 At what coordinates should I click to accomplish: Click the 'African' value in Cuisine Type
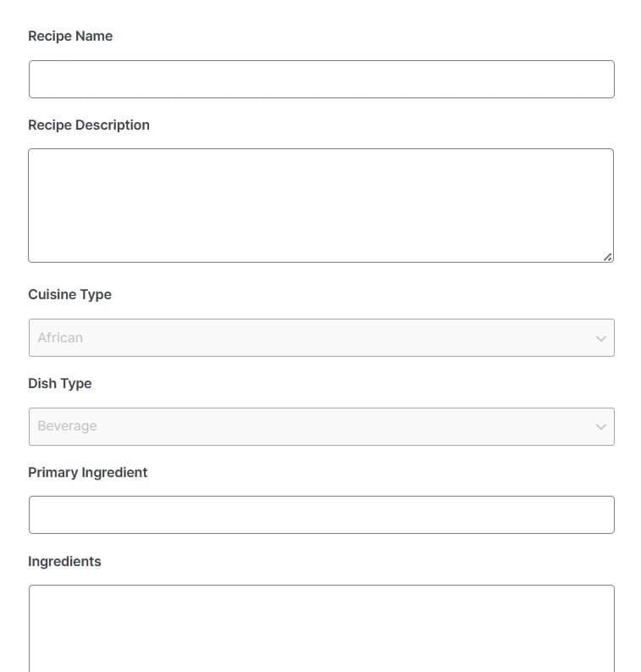[60, 338]
